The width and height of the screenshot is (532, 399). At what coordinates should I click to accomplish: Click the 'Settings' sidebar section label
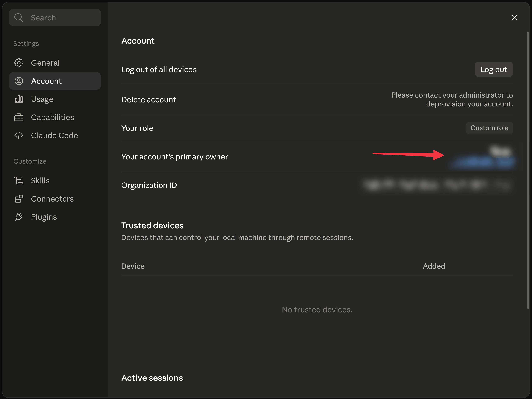[26, 44]
